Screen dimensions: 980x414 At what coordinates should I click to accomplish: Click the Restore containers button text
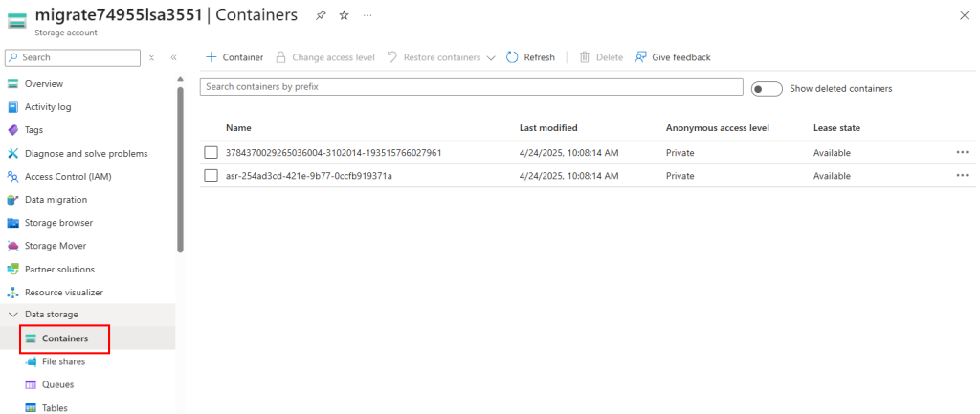point(442,57)
